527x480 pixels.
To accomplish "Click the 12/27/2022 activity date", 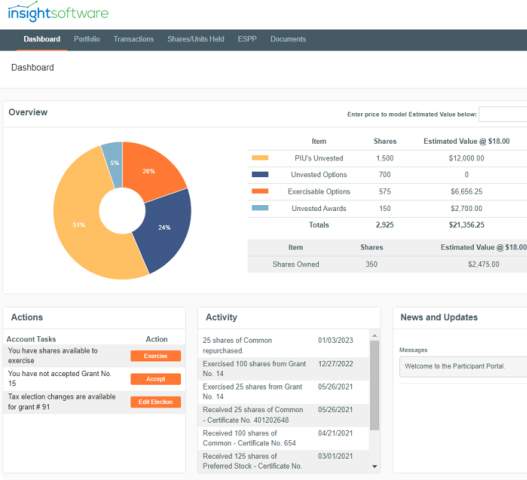I will (x=335, y=364).
